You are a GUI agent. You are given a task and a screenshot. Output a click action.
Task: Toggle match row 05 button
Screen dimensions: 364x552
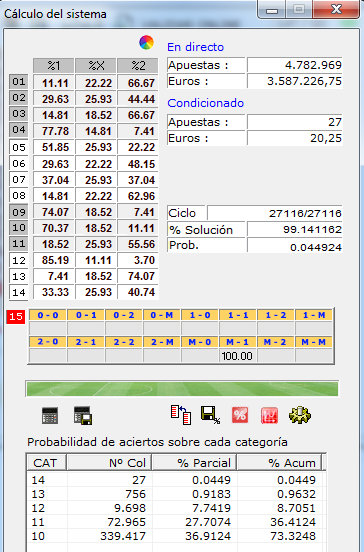[19, 146]
